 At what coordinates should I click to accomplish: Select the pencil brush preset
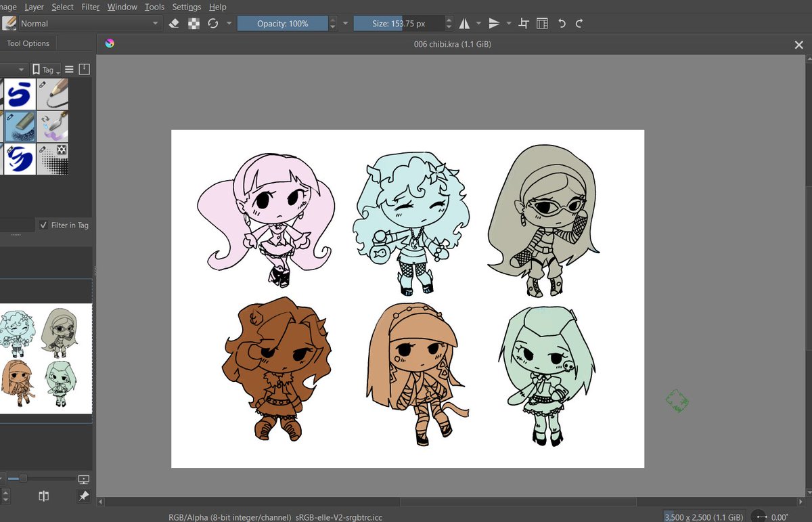tap(52, 94)
